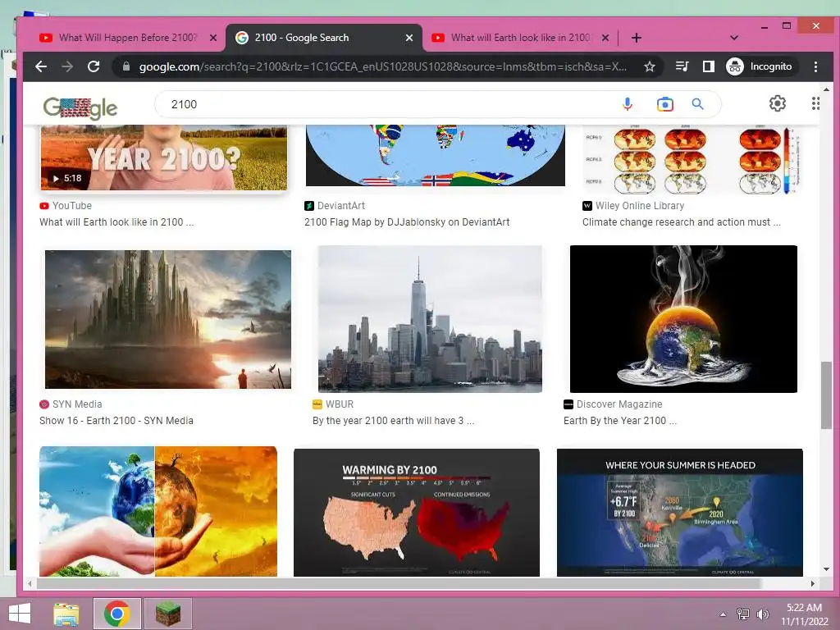Search by voice with the microphone icon
Screen dimensions: 840x630
pos(628,104)
